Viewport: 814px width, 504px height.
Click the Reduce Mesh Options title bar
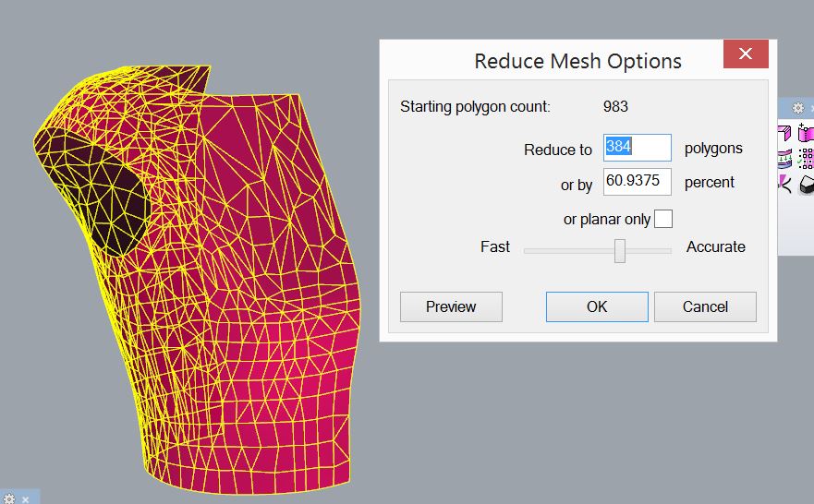tap(554, 61)
